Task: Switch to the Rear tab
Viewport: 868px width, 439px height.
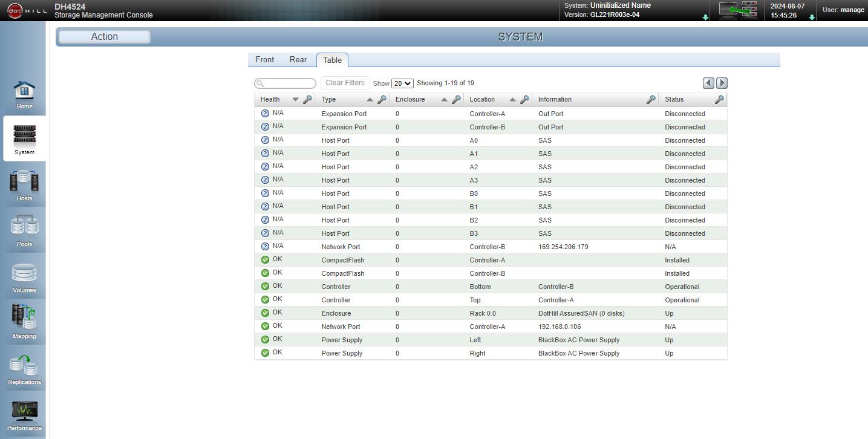Action: pos(298,60)
